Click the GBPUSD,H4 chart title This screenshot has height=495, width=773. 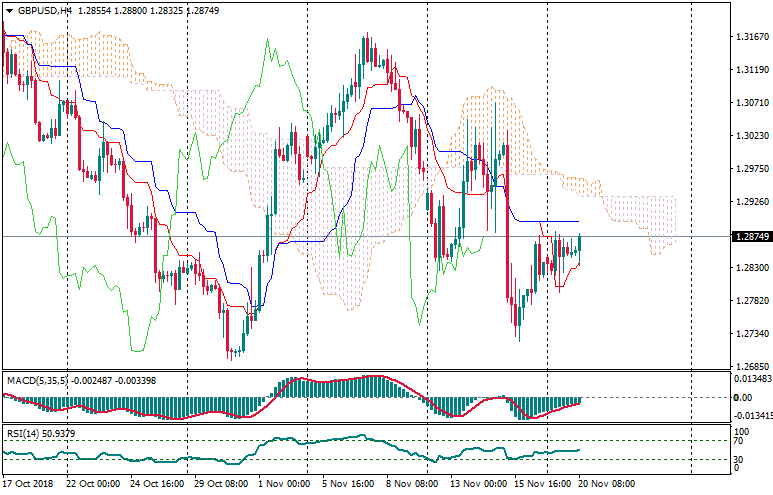click(x=44, y=9)
